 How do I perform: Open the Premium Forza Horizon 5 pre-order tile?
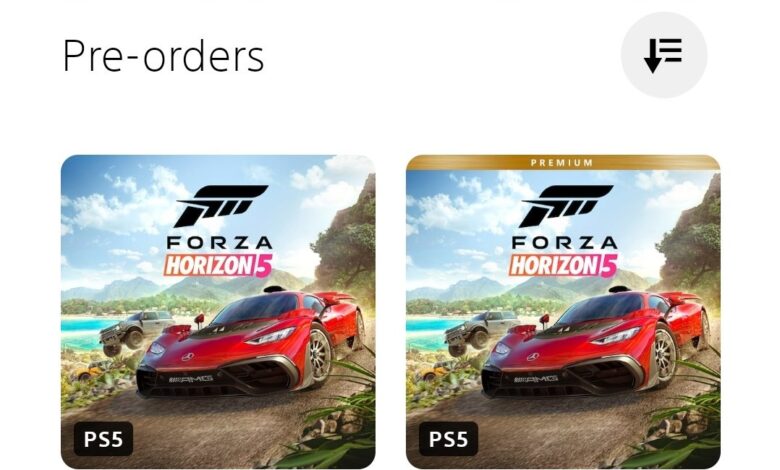tap(563, 312)
